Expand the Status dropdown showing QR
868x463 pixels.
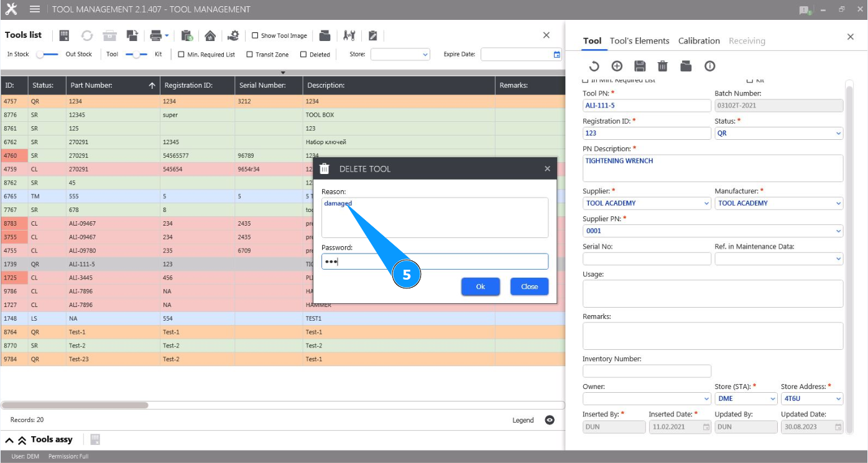tap(778, 133)
